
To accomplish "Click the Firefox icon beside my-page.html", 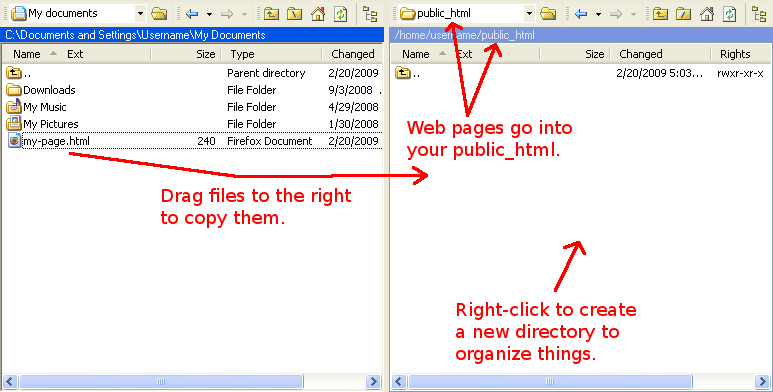I will [14, 141].
